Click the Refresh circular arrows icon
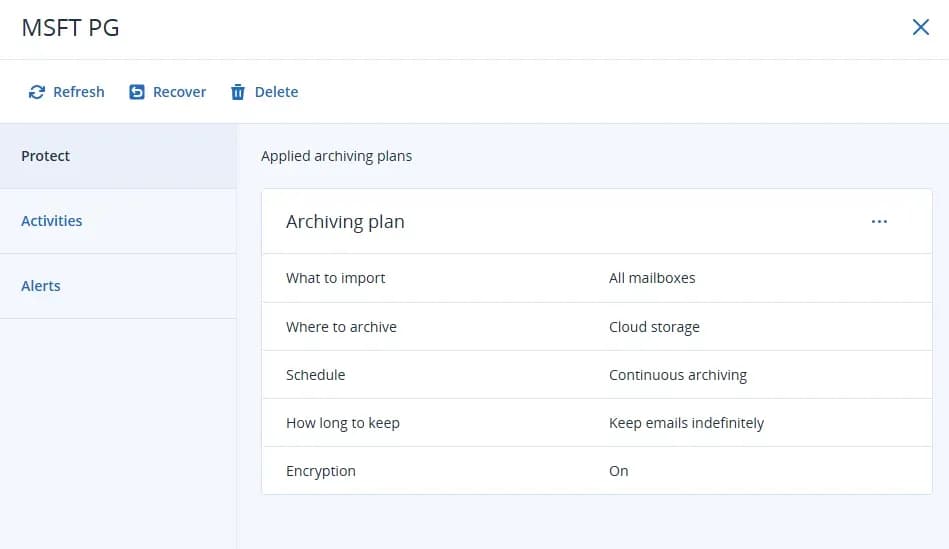 coord(37,92)
